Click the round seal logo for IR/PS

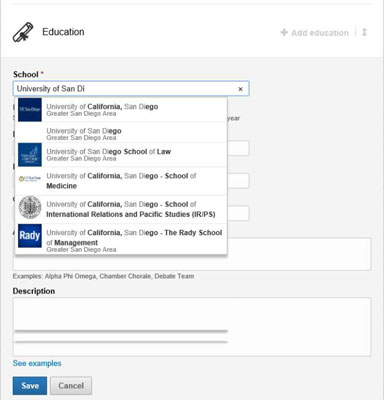pos(30,207)
